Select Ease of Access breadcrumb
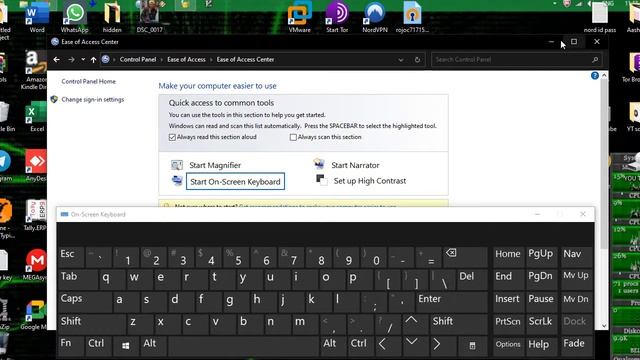 [187, 60]
